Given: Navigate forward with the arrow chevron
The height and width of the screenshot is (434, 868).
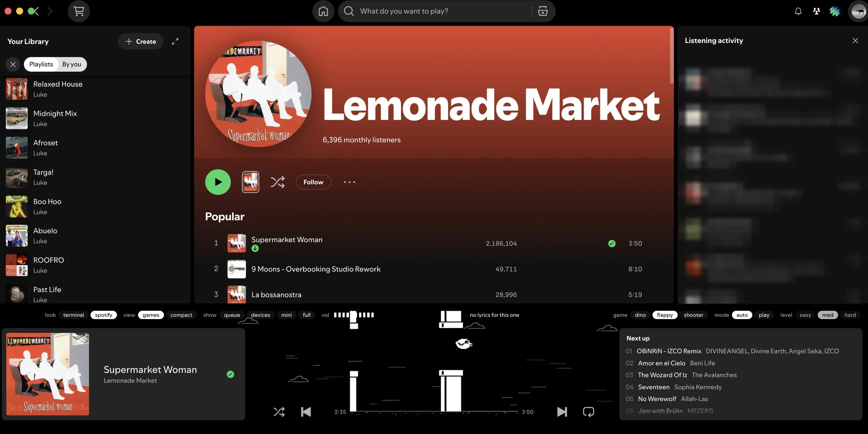Looking at the screenshot, I should coord(50,11).
